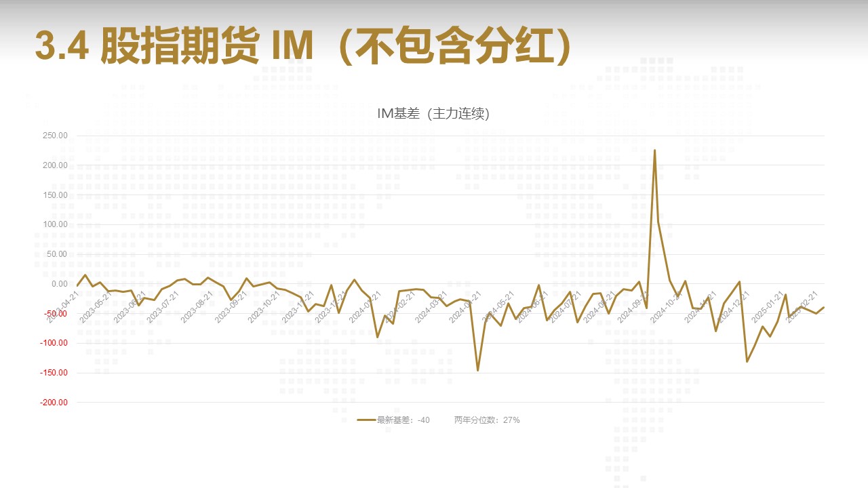The height and width of the screenshot is (488, 868).
Task: Select the "两年分位数: 27%" legend label
Action: (x=487, y=420)
